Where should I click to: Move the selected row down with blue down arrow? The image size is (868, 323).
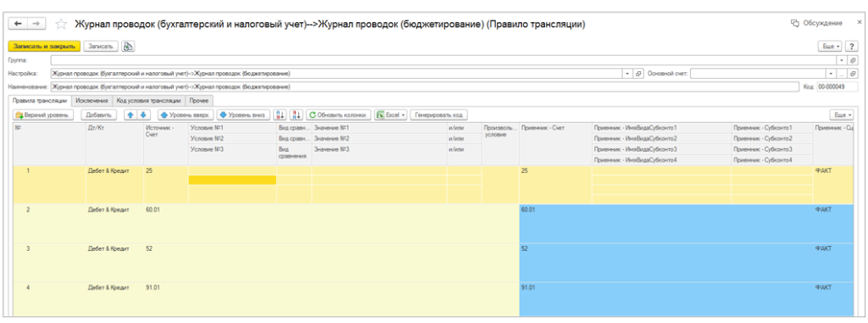click(x=143, y=114)
